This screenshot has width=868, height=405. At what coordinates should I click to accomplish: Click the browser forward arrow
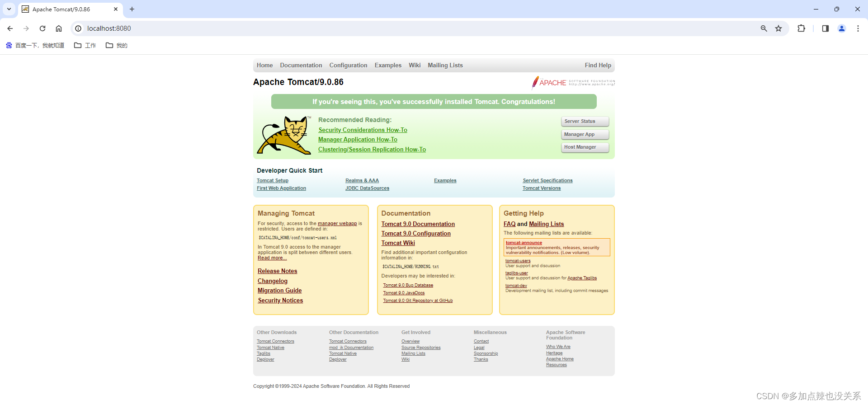(x=26, y=28)
